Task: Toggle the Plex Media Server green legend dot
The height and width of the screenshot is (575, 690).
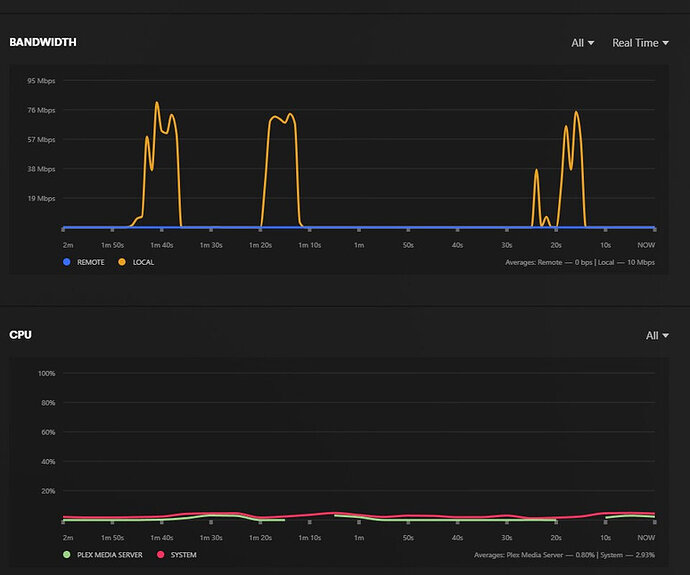Action: tap(66, 554)
